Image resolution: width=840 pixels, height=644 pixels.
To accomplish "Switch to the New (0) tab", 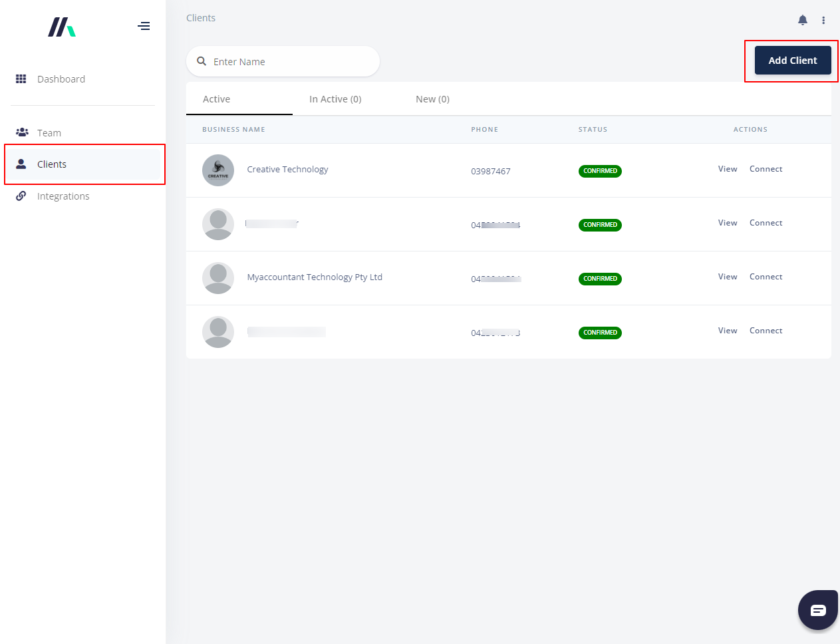I will click(432, 99).
